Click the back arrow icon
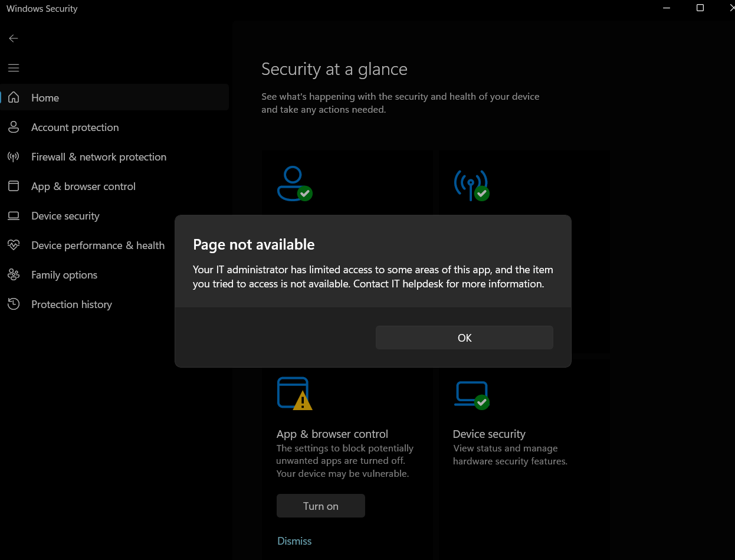Image resolution: width=735 pixels, height=560 pixels. pyautogui.click(x=14, y=38)
